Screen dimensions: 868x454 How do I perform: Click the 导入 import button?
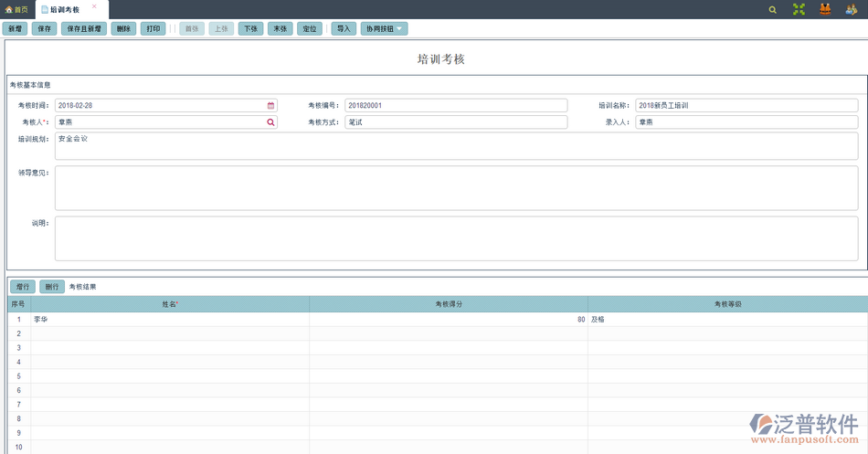click(x=344, y=29)
